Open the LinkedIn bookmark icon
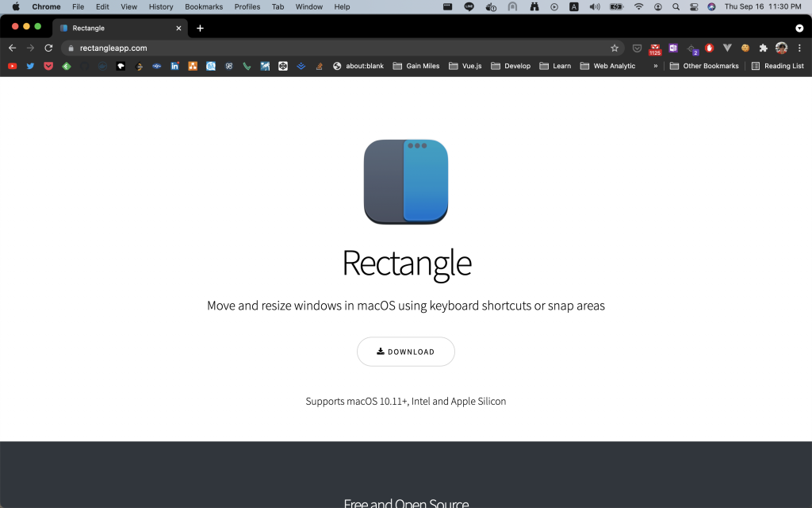The height and width of the screenshot is (508, 812). click(x=175, y=66)
